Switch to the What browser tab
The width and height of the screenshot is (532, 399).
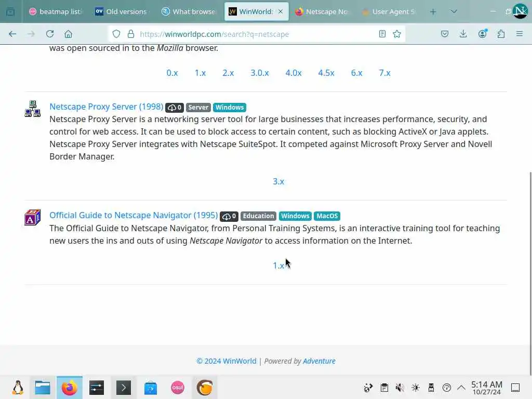[x=188, y=11]
